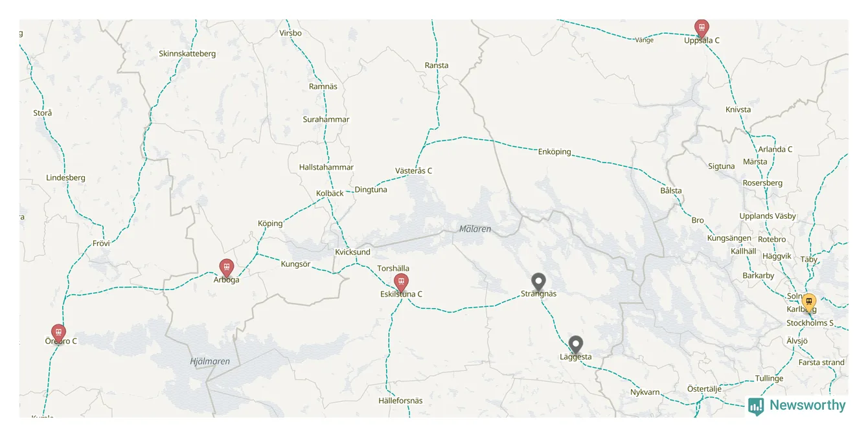This screenshot has width=868, height=437.
Task: Click the red Uppsala C station marker
Action: pos(702,28)
